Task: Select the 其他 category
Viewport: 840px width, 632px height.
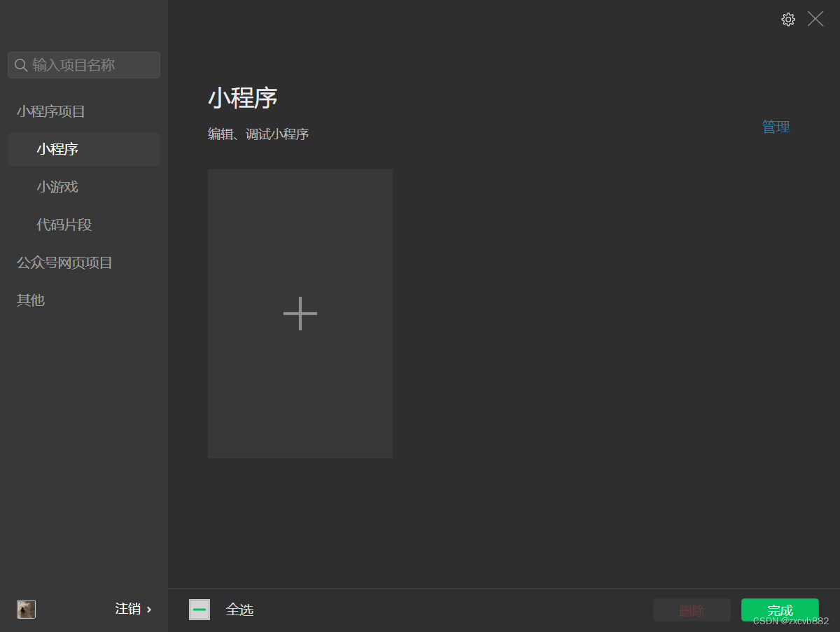Action: click(29, 300)
